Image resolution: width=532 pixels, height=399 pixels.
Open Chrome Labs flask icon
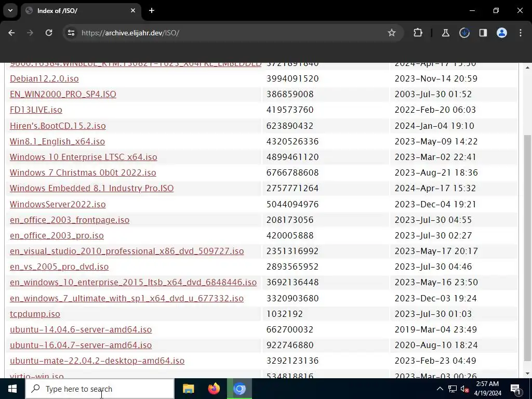click(445, 33)
